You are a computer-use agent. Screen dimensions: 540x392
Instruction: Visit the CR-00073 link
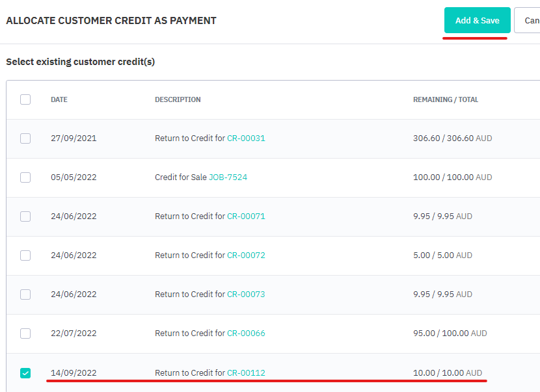[246, 294]
